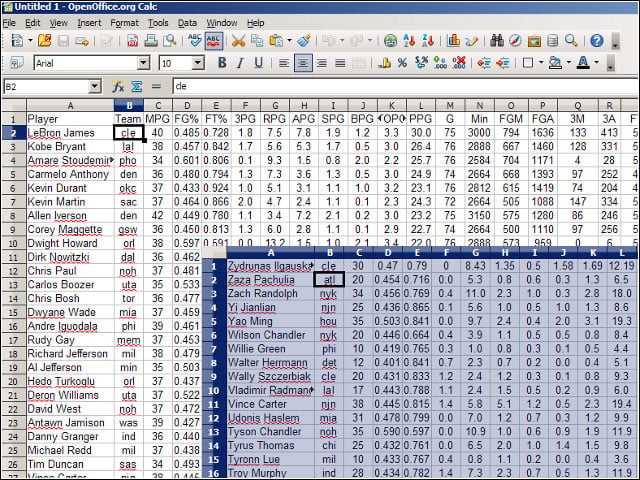Click the Sum sigma icon

point(137,86)
